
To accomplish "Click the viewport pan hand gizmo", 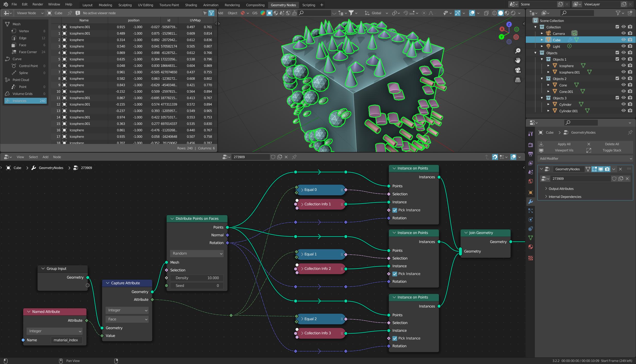I will [518, 60].
